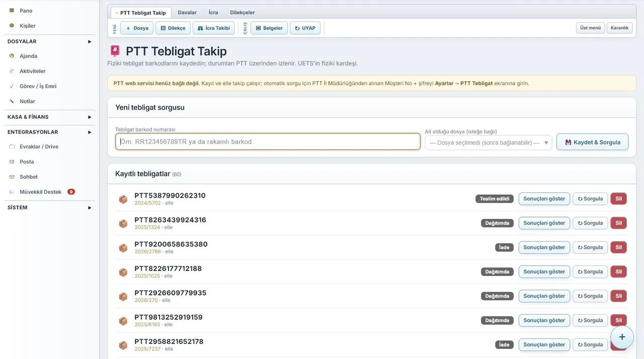The image size is (644, 359).
Task: Select the PTT Tebligat Takip tab
Action: pyautogui.click(x=141, y=13)
